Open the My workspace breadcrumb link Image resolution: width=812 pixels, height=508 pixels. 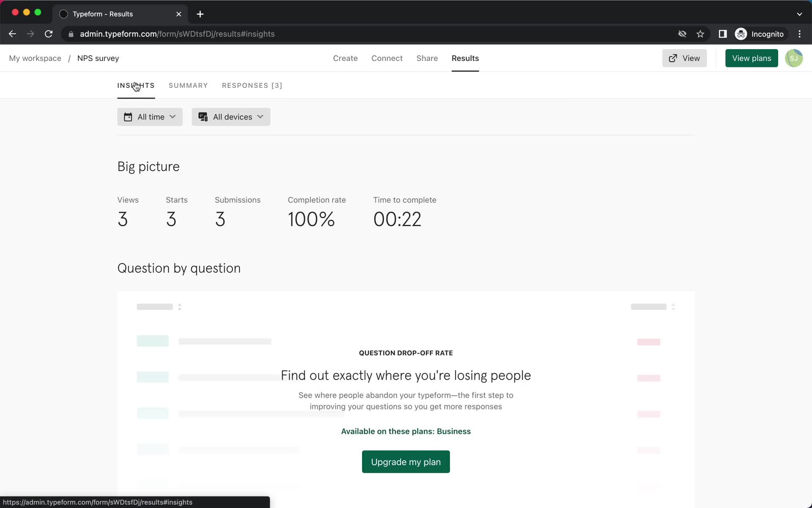pos(35,58)
